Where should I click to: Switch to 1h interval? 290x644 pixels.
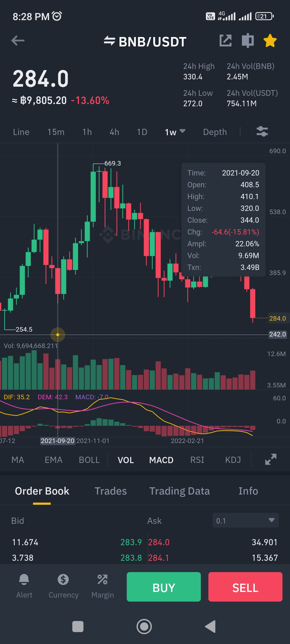point(87,132)
